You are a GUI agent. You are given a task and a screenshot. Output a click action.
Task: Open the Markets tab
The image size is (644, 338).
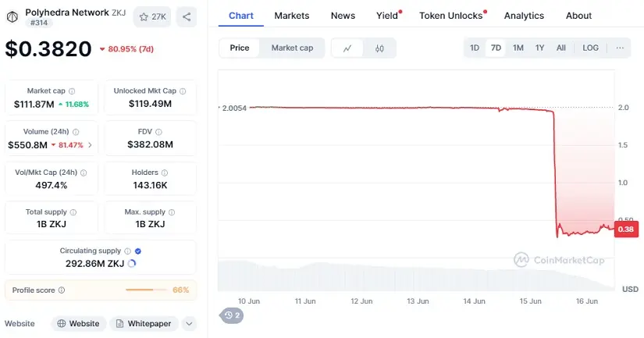[292, 16]
